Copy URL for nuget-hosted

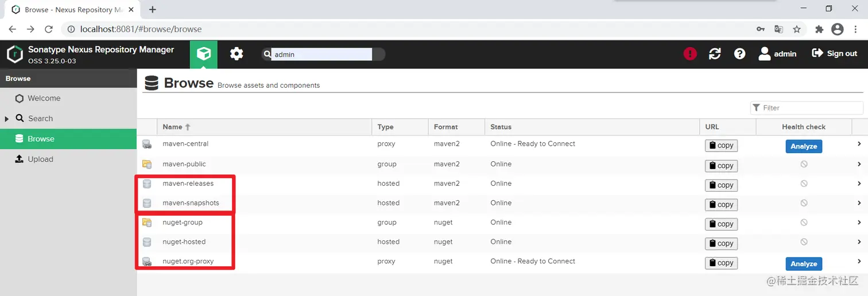721,243
